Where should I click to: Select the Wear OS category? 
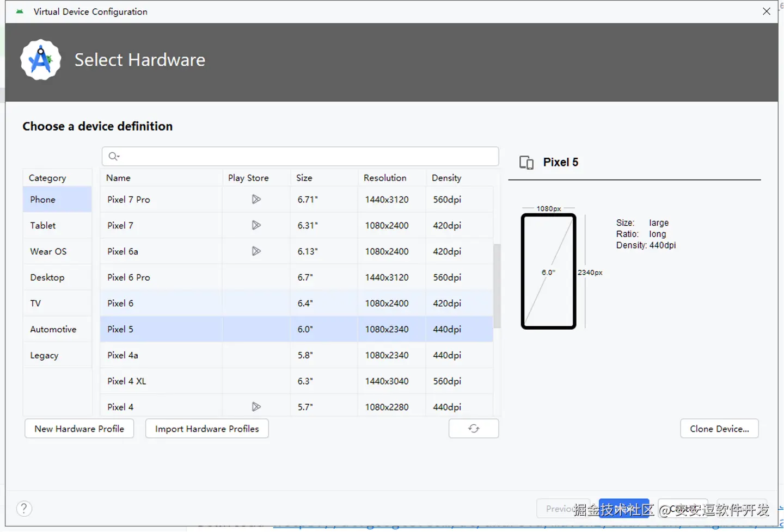pyautogui.click(x=57, y=251)
